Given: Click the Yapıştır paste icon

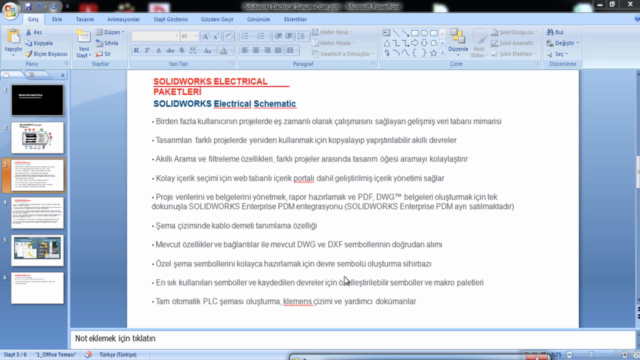Looking at the screenshot, I should click(13, 37).
